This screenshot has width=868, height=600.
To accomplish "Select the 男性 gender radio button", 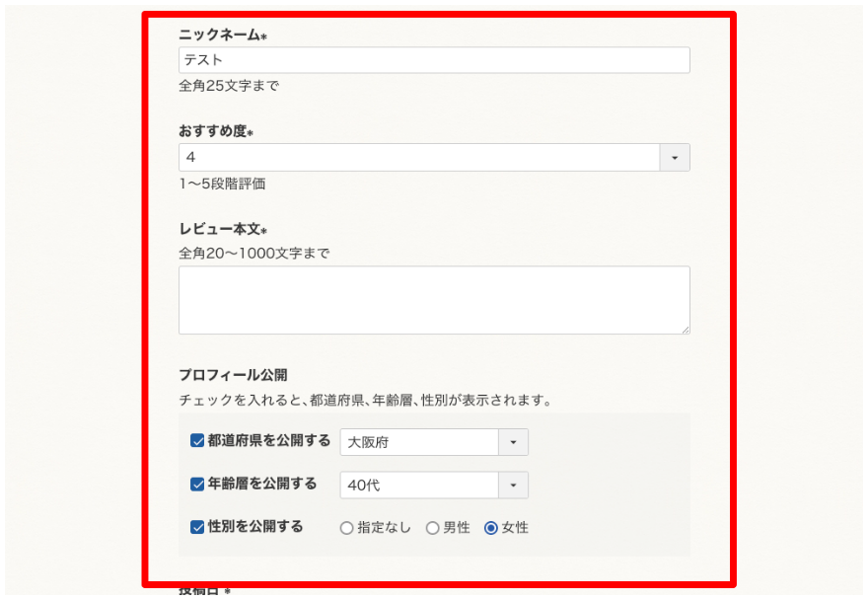I will 432,528.
